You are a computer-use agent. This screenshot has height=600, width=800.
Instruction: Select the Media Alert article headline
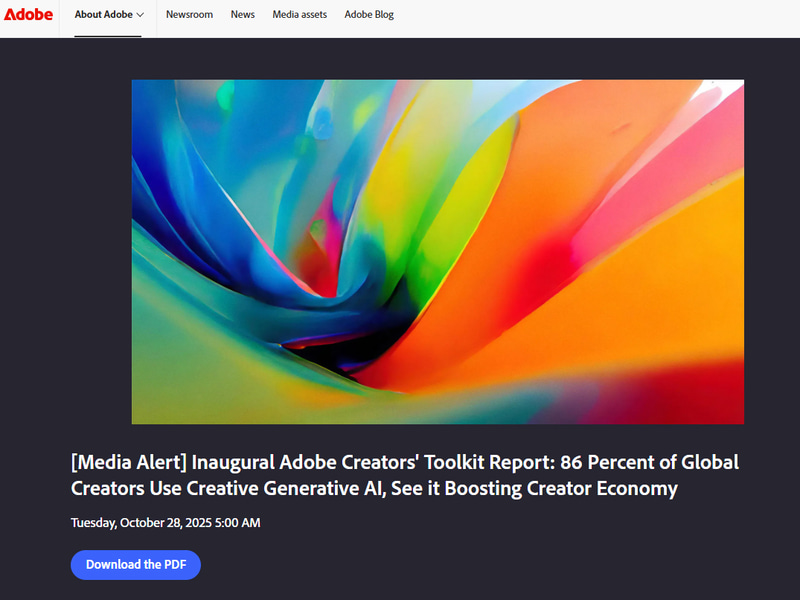[x=405, y=475]
